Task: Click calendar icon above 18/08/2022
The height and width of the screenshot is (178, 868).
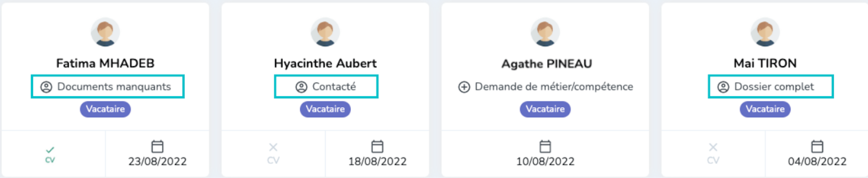Action: point(377,146)
